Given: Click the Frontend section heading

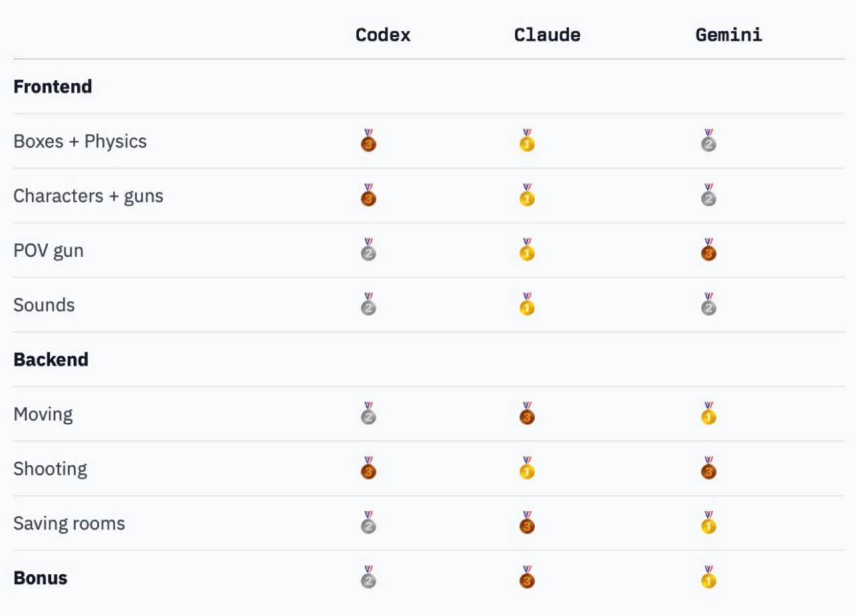Looking at the screenshot, I should pos(53,87).
